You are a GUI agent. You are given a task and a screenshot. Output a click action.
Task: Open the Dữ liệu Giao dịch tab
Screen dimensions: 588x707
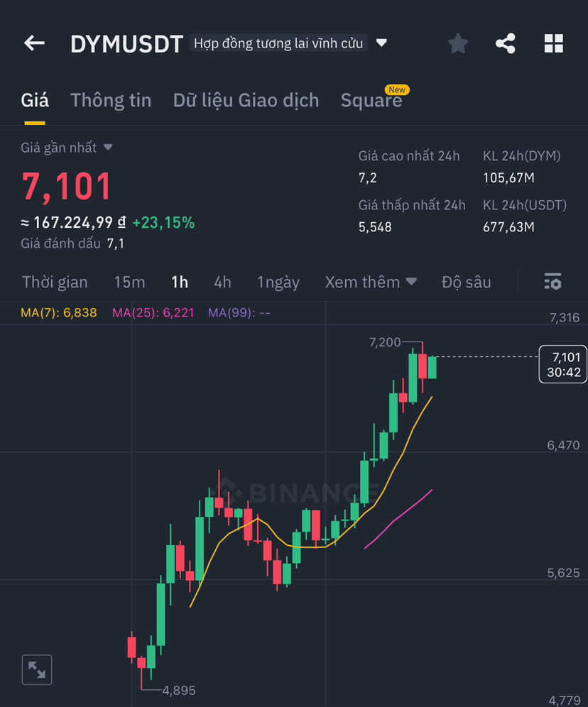pos(246,100)
